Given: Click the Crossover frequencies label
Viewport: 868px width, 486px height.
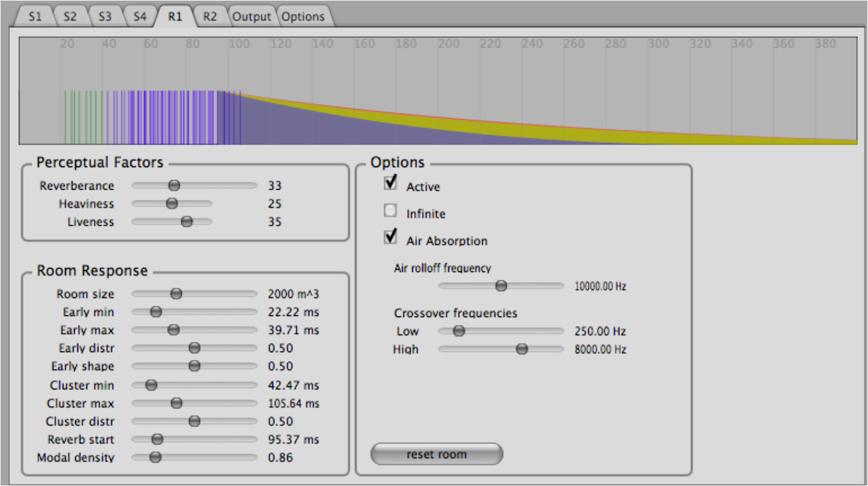Looking at the screenshot, I should (456, 313).
